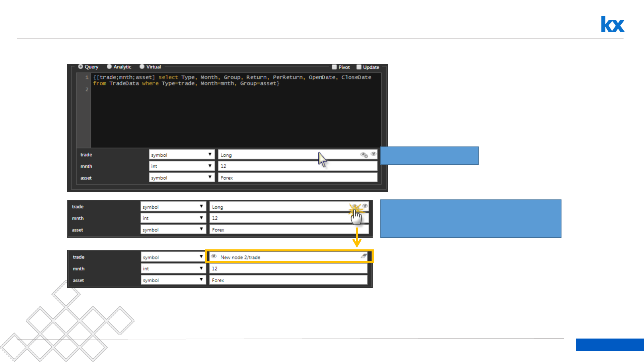The width and height of the screenshot is (644, 362).
Task: Click the Forex value field below the editor
Action: 297,178
